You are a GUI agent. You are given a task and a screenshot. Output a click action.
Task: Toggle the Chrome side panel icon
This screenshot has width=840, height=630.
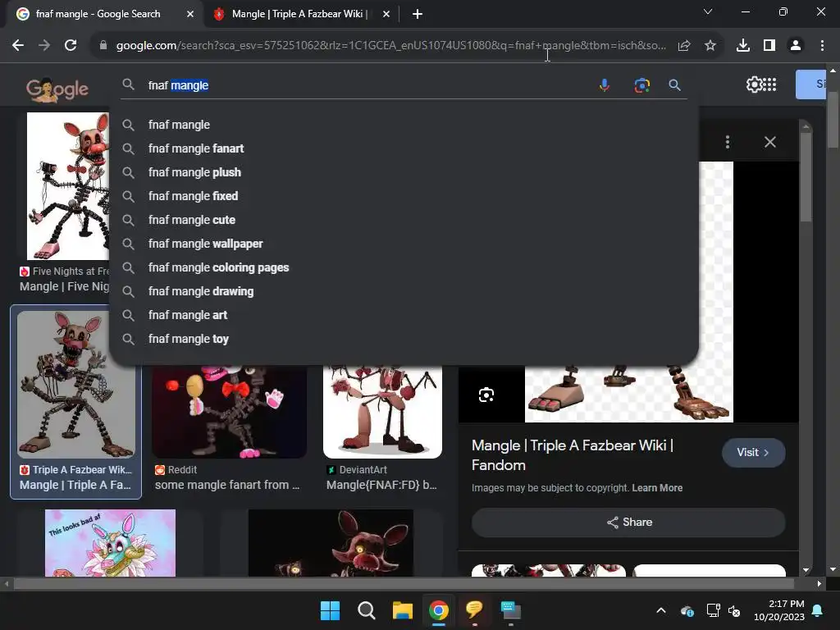(769, 46)
